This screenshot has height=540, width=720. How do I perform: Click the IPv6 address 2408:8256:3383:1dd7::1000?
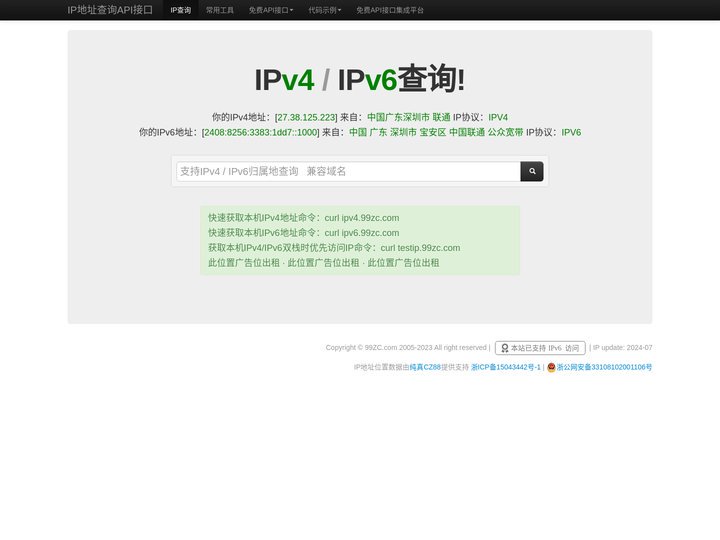(x=260, y=132)
